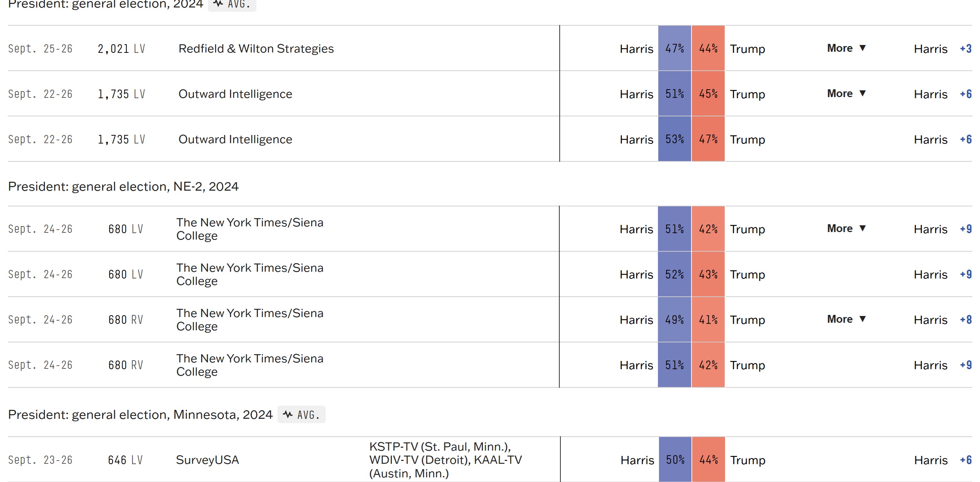Open the first NYT/Siena College NE-2 poll
The width and height of the screenshot is (980, 482).
pos(250,229)
